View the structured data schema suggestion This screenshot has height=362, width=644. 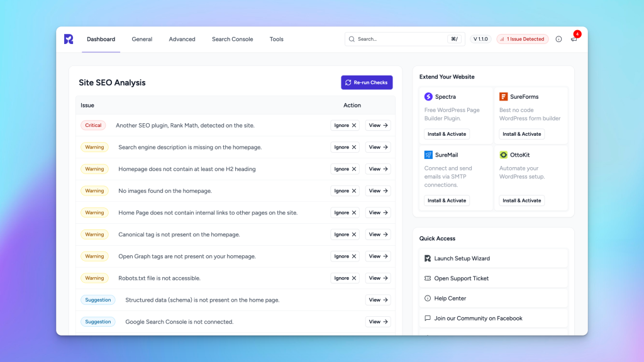pyautogui.click(x=378, y=300)
